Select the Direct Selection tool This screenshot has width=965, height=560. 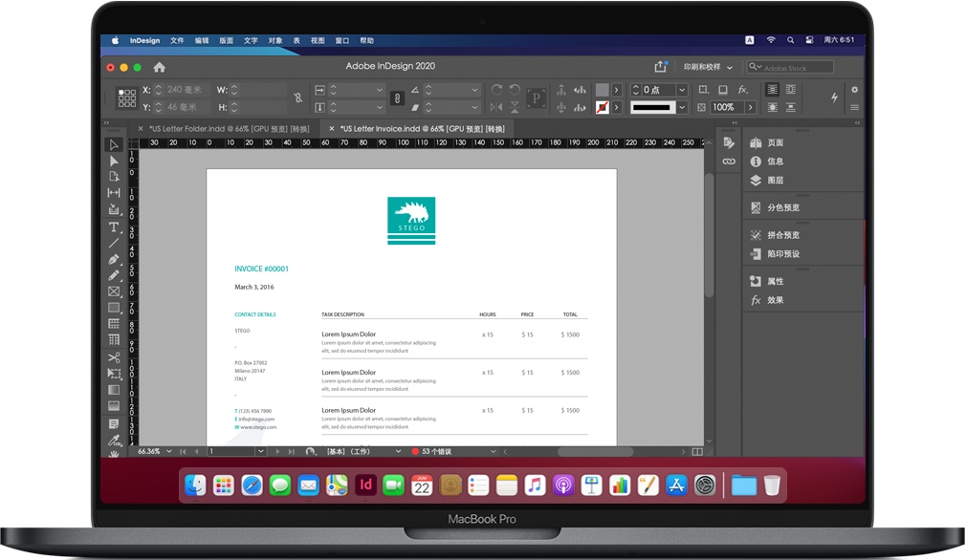[114, 161]
